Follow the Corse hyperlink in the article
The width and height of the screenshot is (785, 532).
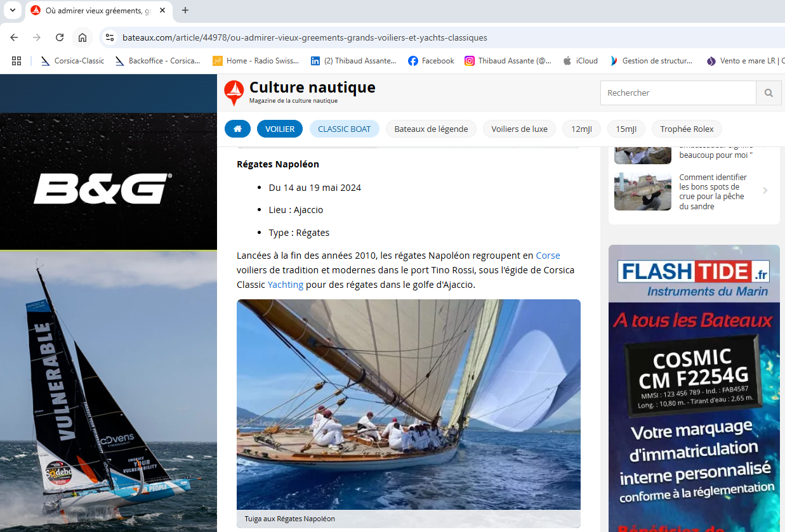pos(548,256)
